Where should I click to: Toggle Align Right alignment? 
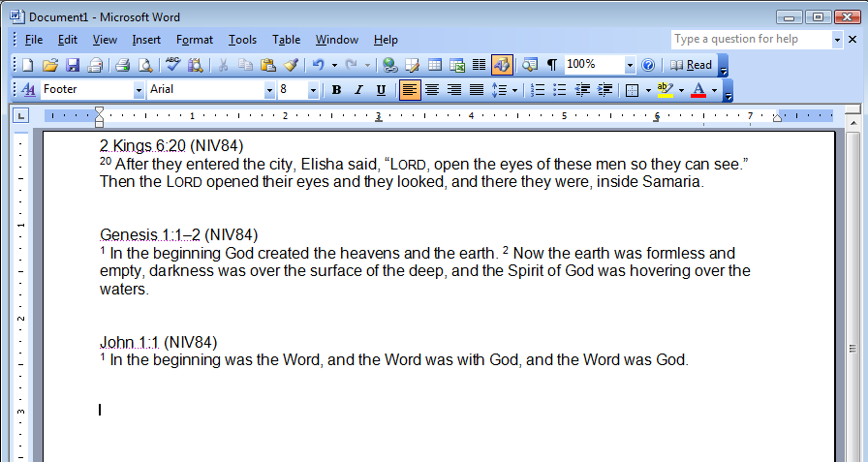454,90
